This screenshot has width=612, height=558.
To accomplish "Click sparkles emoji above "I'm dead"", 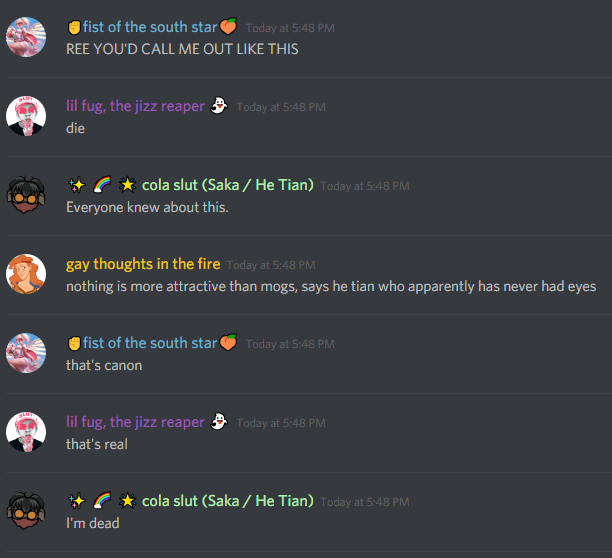I will [76, 501].
